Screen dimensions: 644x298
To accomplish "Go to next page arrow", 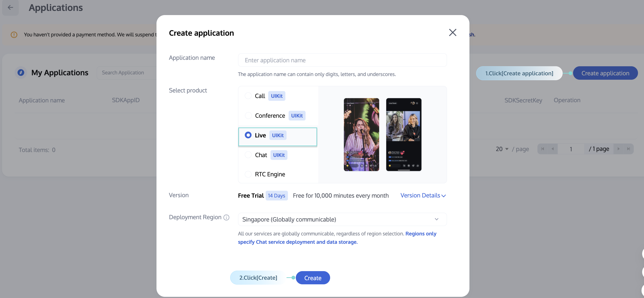I will tap(618, 149).
